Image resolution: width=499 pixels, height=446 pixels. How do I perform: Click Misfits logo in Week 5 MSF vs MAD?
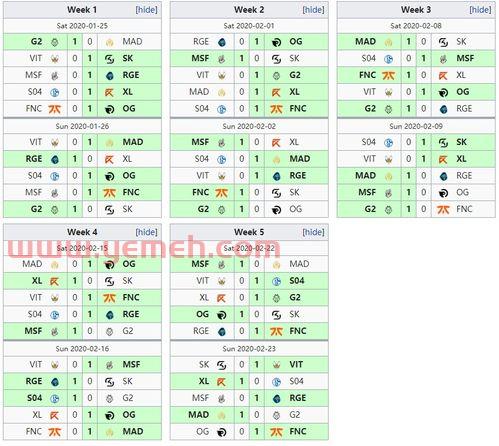pos(222,264)
